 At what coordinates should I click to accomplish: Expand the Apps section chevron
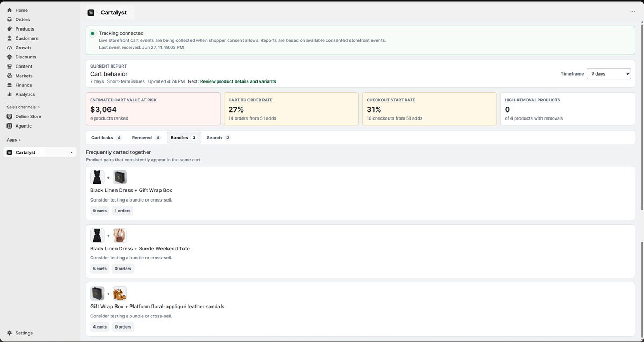click(20, 140)
